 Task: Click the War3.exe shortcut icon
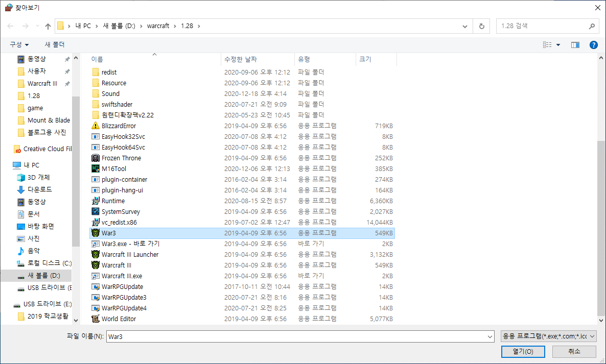[96, 244]
